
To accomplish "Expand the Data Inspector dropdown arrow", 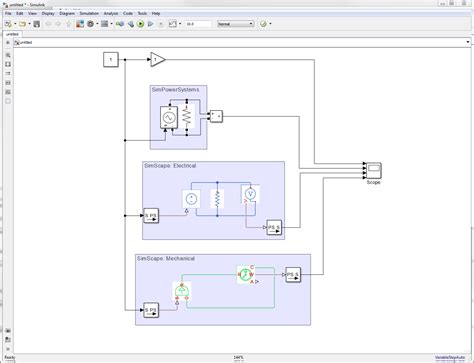I will 180,24.
